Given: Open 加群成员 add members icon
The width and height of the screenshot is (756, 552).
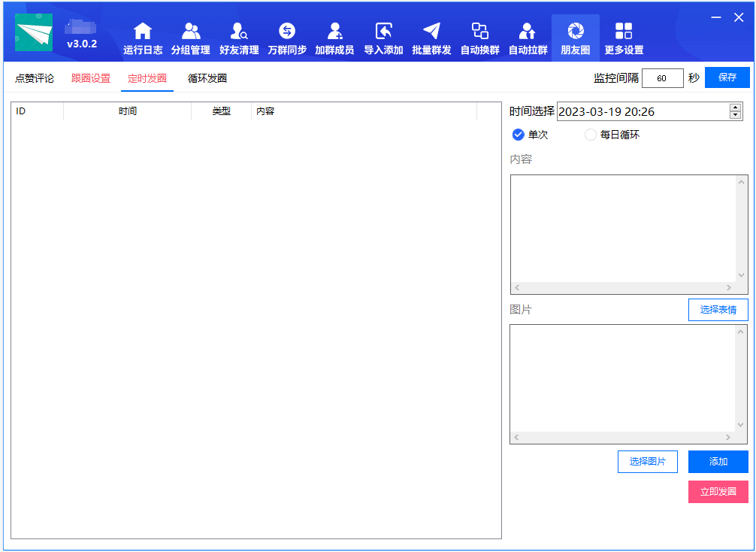Looking at the screenshot, I should (x=334, y=31).
